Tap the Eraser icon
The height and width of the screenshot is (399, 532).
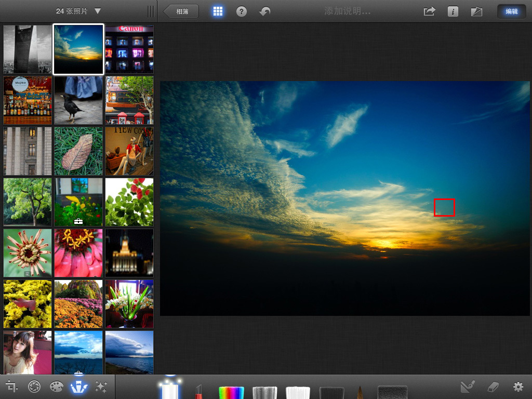coord(494,387)
